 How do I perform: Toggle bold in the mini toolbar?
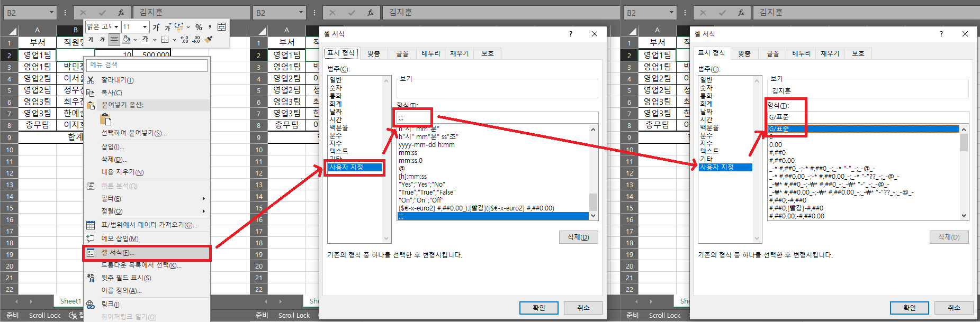pos(91,40)
